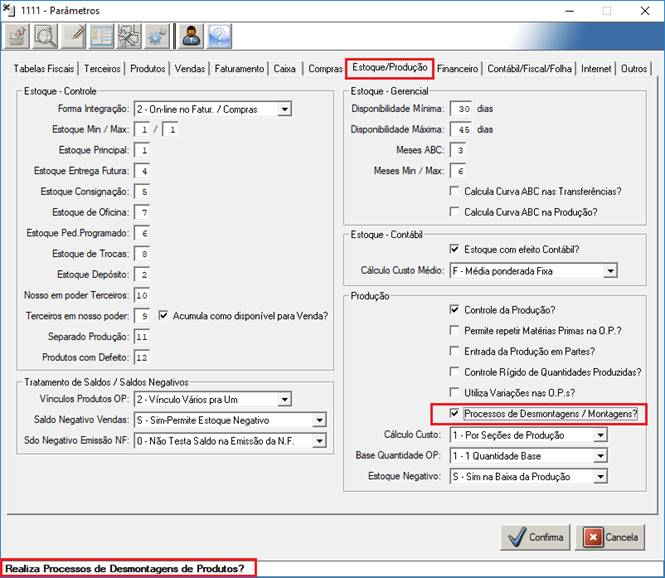Click the table list toolbar icon

(x=101, y=36)
